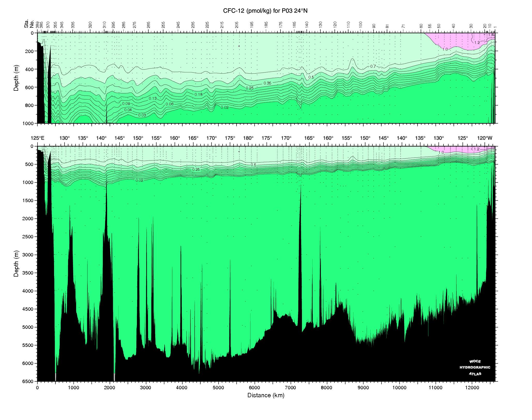Select station number 225

[207, 25]
